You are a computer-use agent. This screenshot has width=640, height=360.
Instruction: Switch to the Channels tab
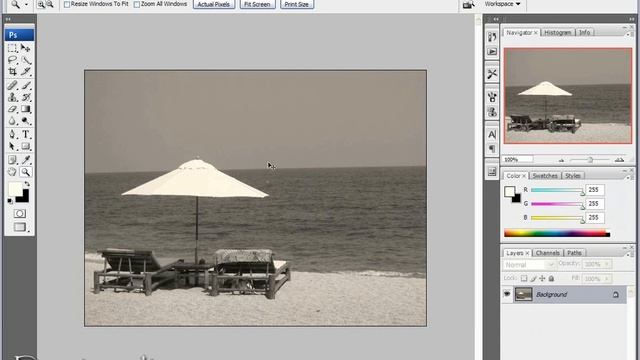(x=547, y=253)
